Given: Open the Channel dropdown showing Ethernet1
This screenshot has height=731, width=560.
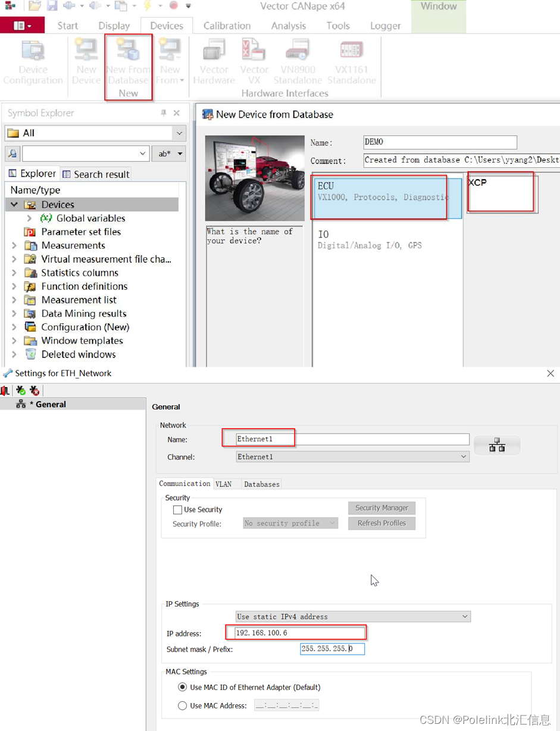Looking at the screenshot, I should point(352,457).
